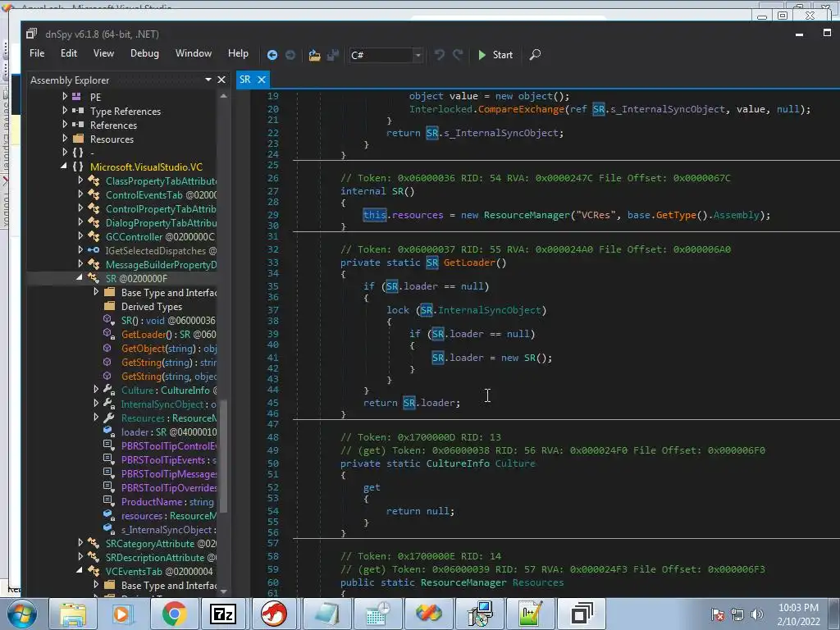Viewport: 840px width, 630px height.
Task: Click the undo icon in toolbar
Action: pos(440,55)
